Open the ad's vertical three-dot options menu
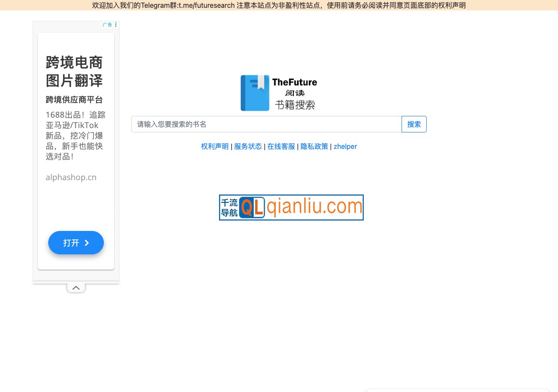 (116, 25)
